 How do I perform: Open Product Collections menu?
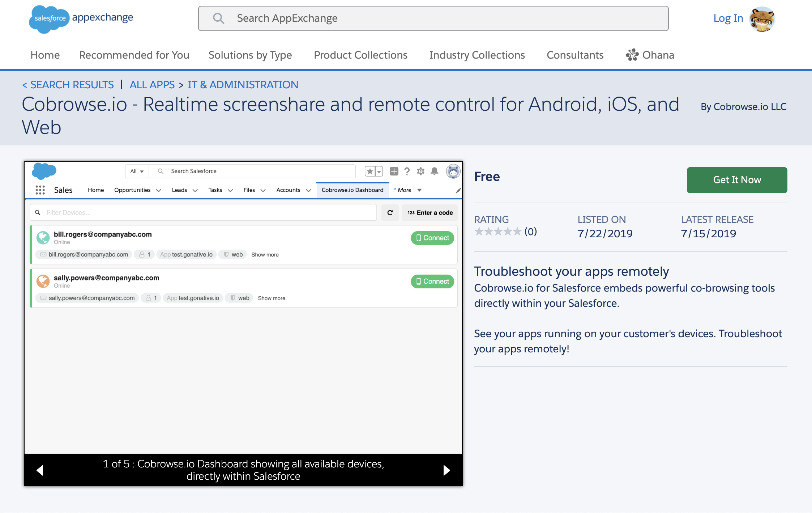click(360, 55)
